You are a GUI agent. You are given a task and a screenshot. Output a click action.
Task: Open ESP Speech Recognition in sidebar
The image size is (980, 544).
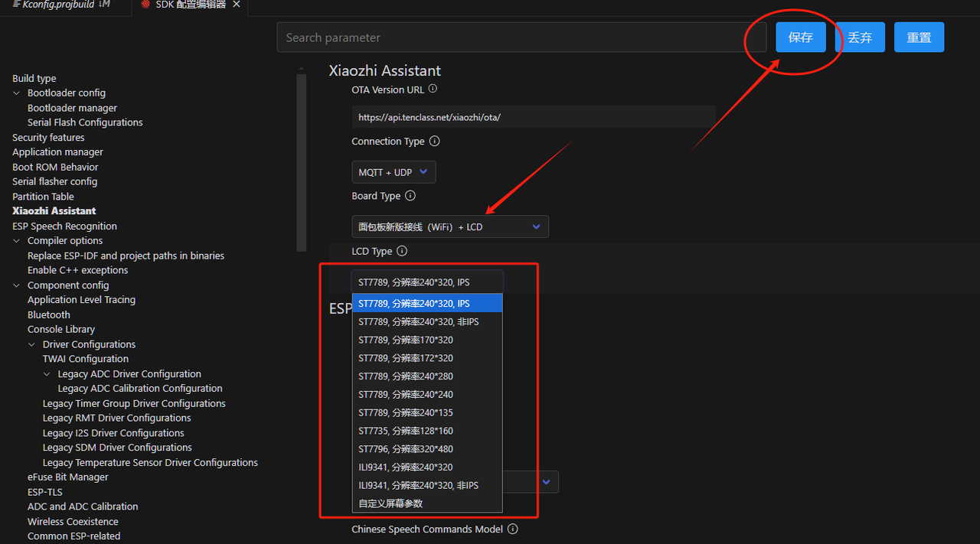tap(64, 226)
